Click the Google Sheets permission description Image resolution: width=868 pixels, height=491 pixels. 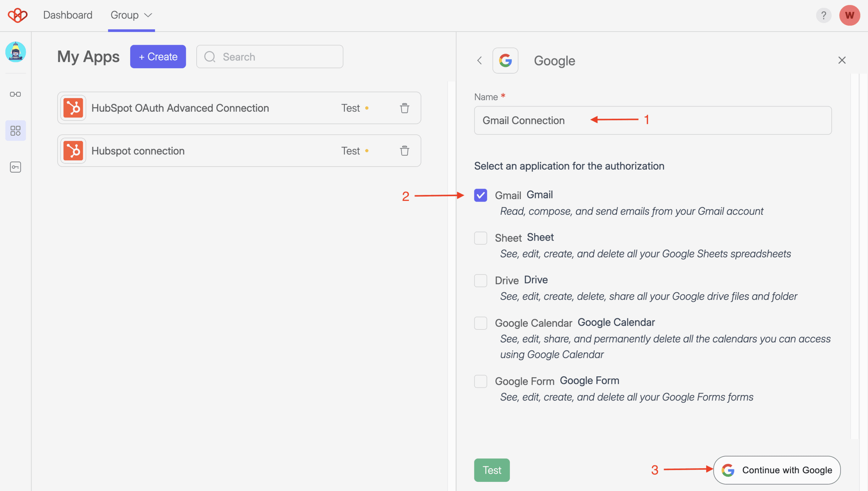pos(645,254)
